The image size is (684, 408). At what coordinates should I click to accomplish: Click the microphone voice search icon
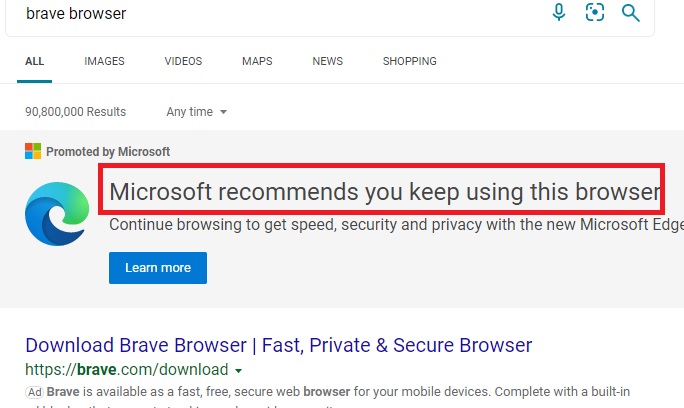[560, 13]
